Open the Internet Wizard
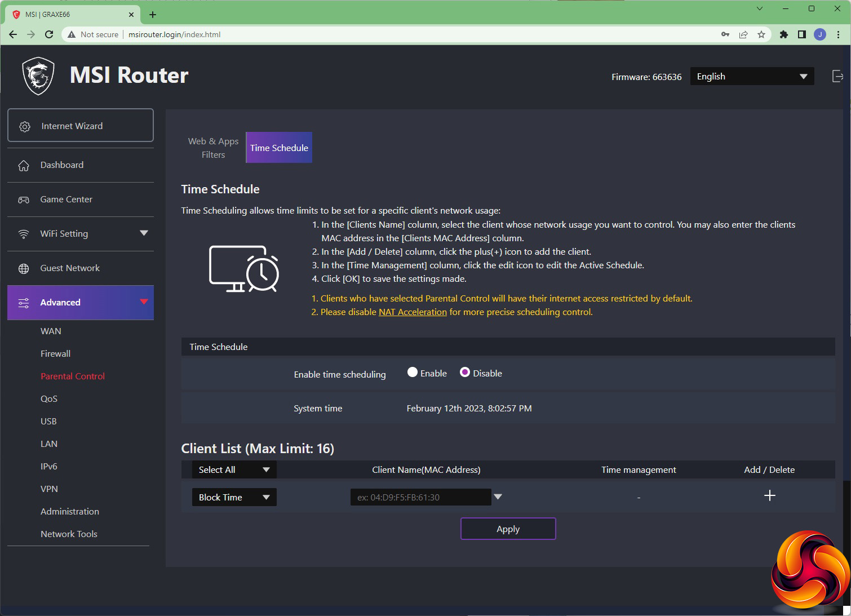This screenshot has width=851, height=616. coord(81,125)
